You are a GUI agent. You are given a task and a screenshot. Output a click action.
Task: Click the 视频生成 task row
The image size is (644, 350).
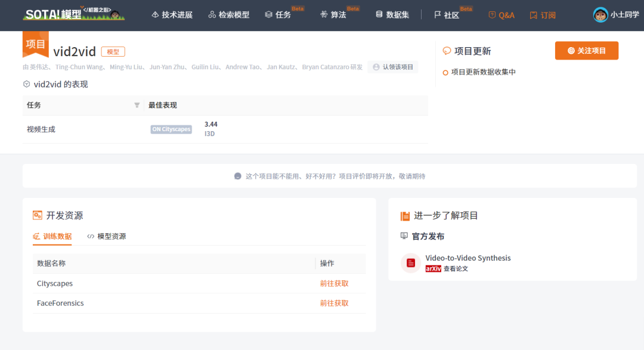pyautogui.click(x=225, y=129)
